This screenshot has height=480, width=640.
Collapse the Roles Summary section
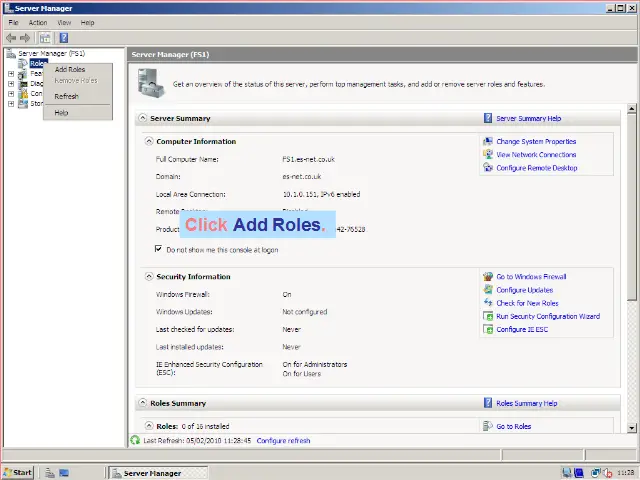[142, 403]
